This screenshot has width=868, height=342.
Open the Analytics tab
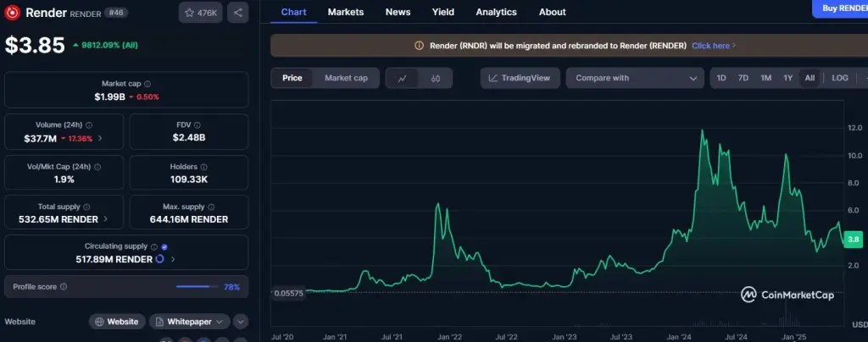(x=497, y=12)
